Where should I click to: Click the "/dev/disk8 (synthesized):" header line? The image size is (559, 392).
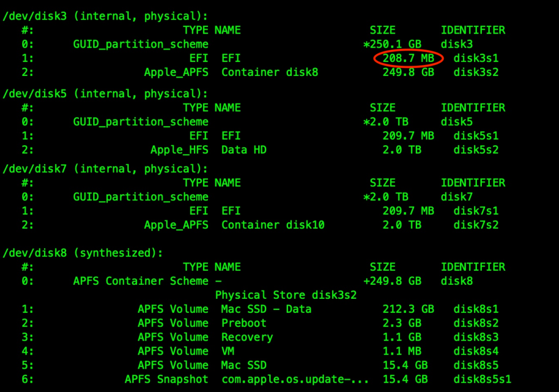point(83,253)
